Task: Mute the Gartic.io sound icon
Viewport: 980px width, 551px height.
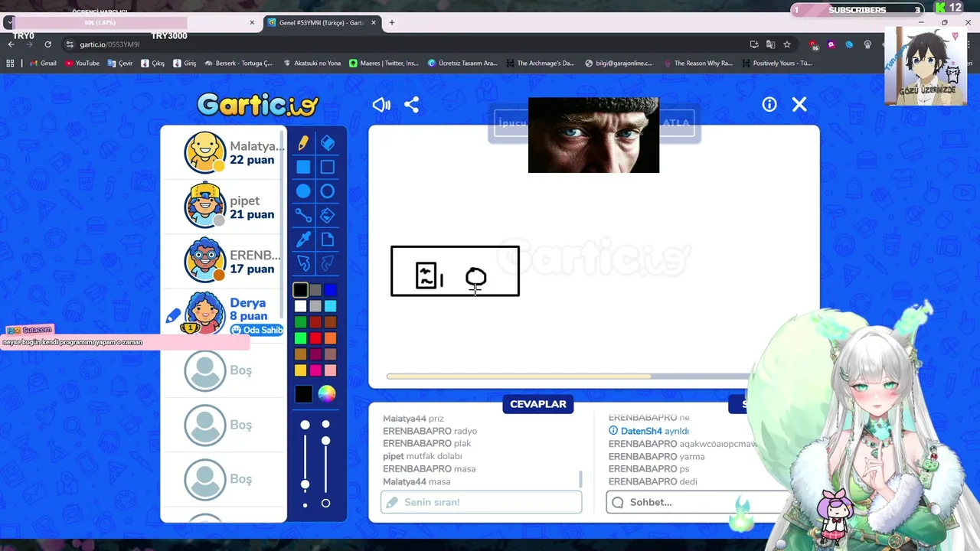Action: click(381, 105)
